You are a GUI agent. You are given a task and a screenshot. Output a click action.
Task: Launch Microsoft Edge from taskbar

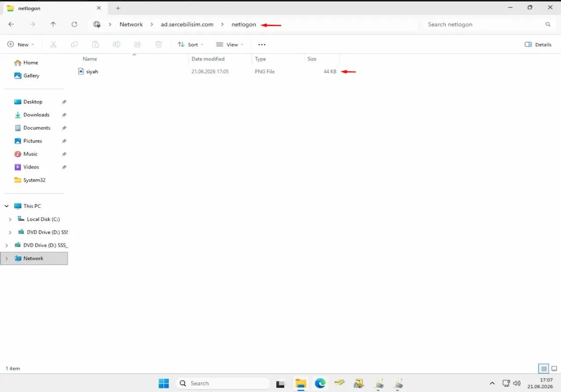(x=320, y=383)
